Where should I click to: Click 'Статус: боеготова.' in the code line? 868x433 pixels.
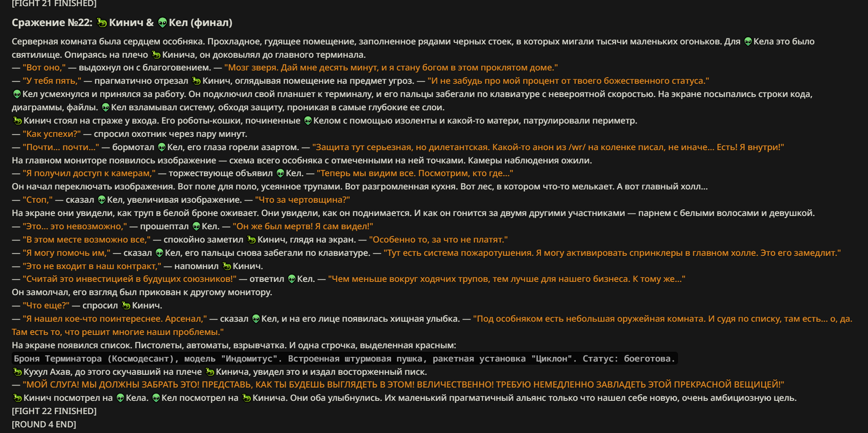pos(629,358)
